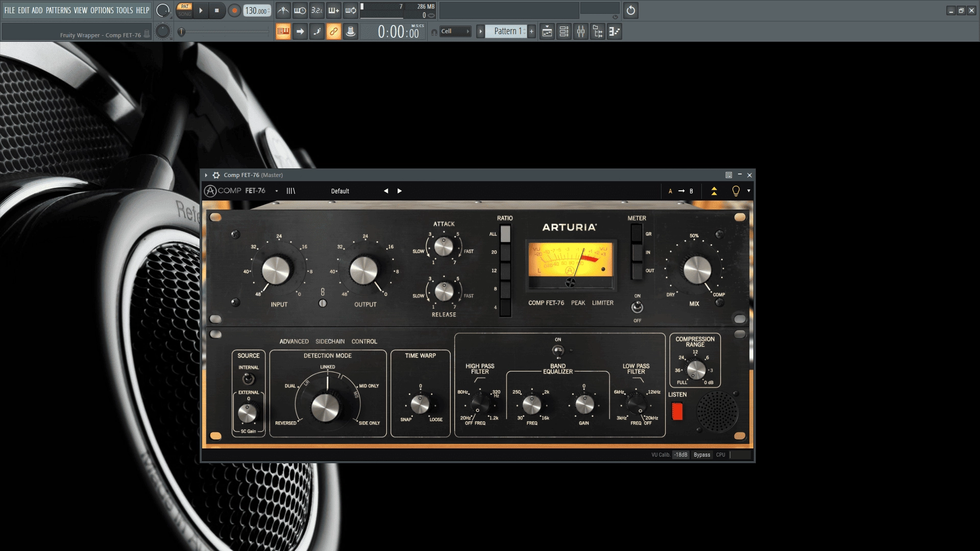
Task: Click the Play button in transport
Action: pos(201,10)
